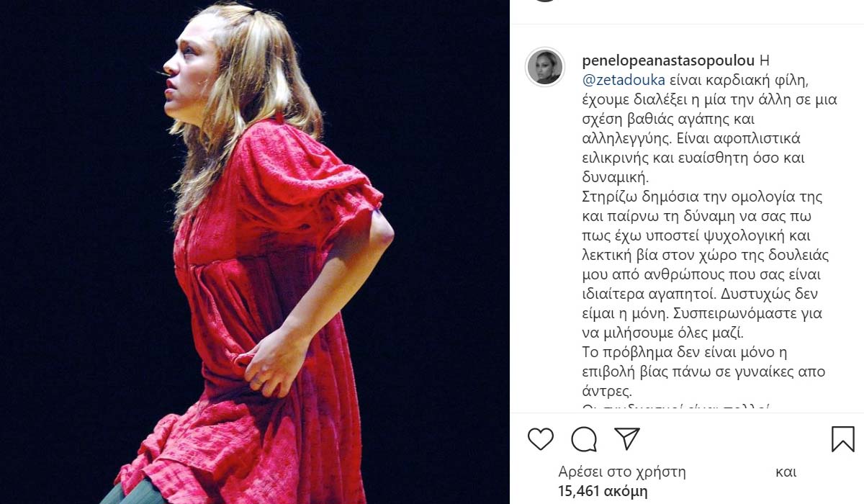View the "15,461 ακόμη" likes list

coord(603,492)
